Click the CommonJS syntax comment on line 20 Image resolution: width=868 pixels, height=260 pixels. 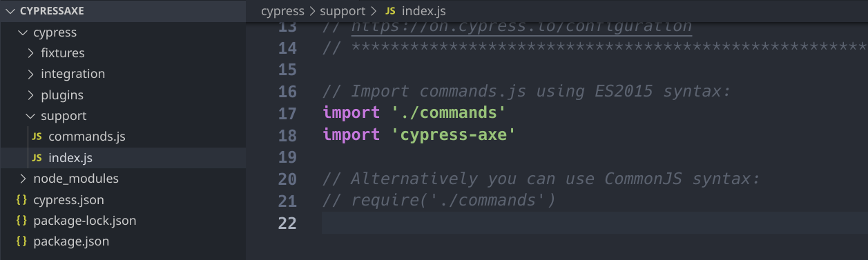[541, 179]
